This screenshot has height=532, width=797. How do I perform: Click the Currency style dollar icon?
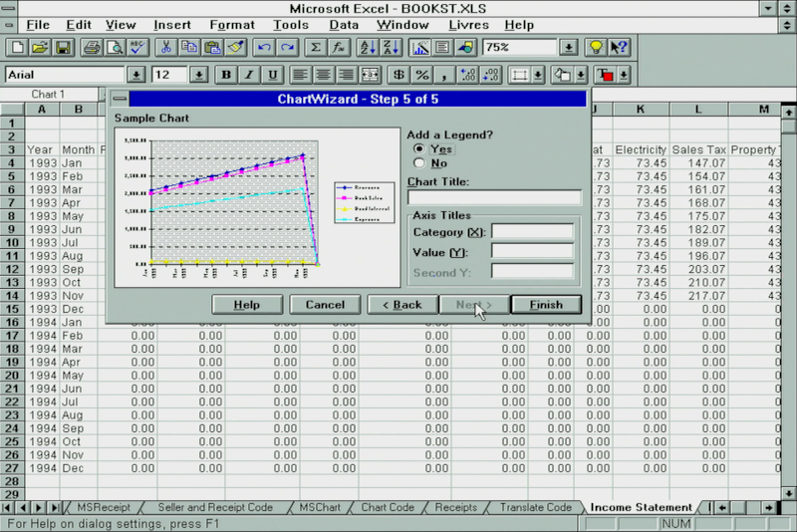[398, 75]
